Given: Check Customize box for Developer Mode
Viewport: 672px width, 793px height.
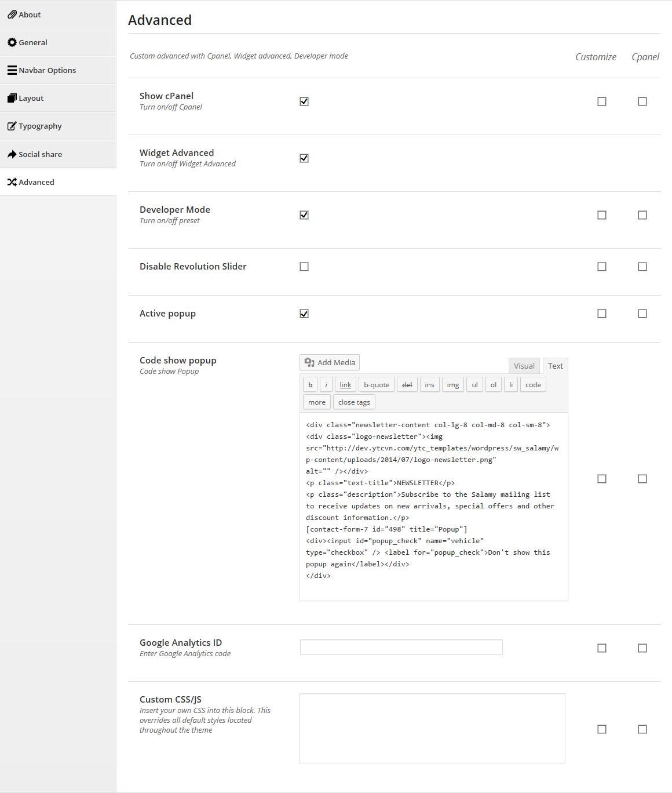Looking at the screenshot, I should point(602,215).
